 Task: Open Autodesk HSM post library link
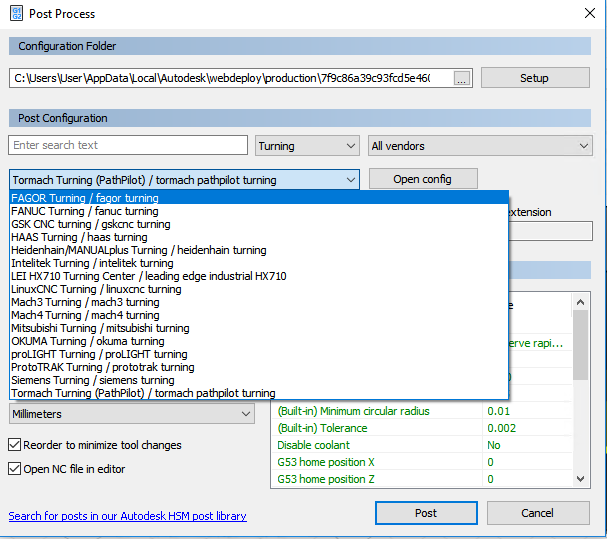coord(127,516)
